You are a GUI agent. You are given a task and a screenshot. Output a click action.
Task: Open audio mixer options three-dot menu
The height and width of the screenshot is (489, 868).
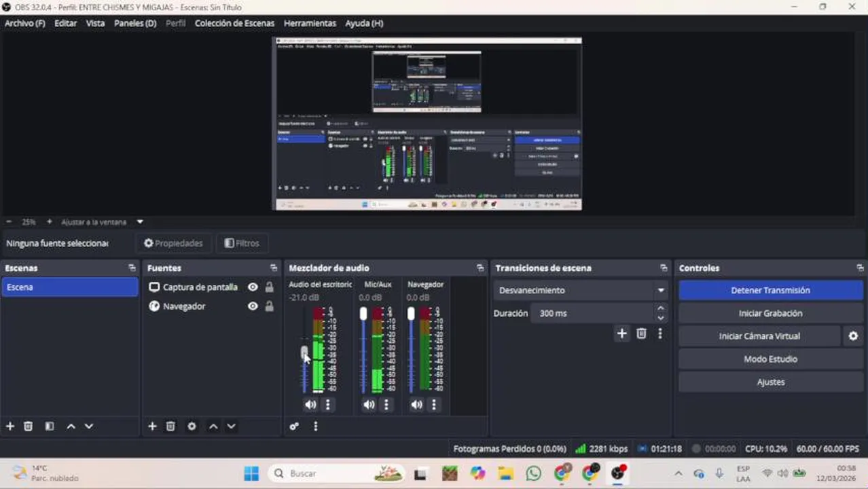(315, 427)
